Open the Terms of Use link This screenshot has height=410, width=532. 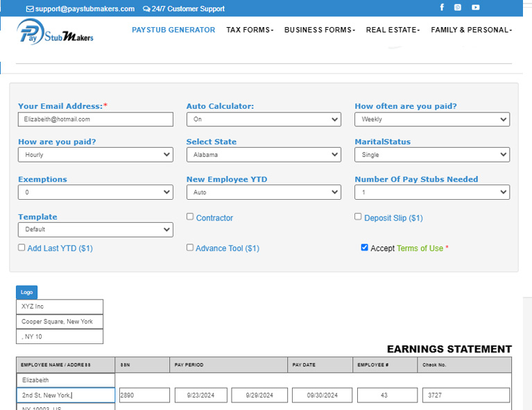click(420, 248)
